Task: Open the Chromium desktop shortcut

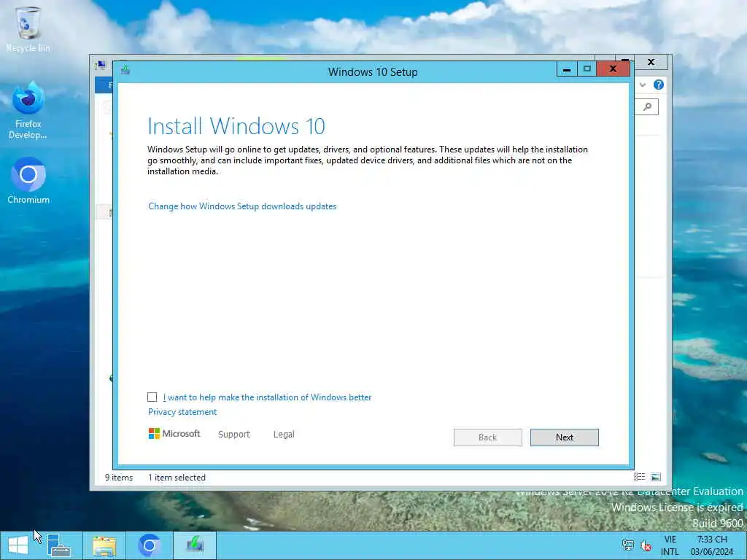Action: point(28,181)
